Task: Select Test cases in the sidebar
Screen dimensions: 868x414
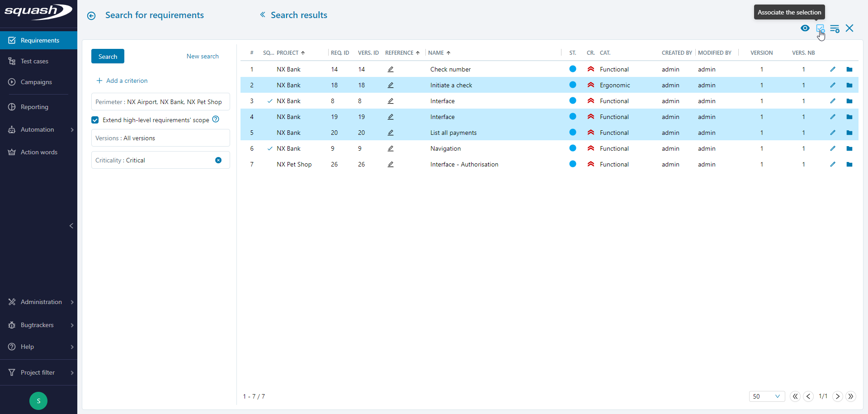Action: (x=34, y=61)
